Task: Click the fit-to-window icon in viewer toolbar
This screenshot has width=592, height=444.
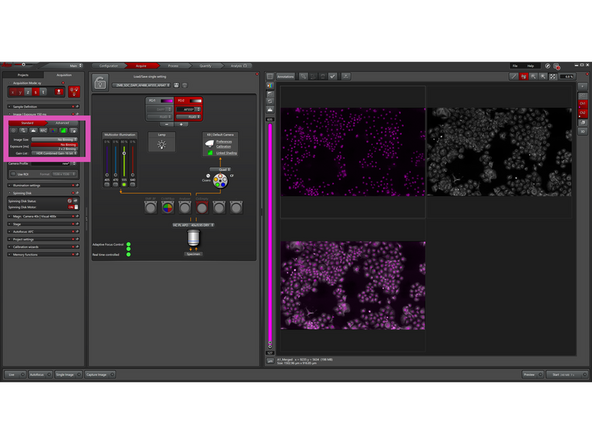Action: [x=553, y=76]
